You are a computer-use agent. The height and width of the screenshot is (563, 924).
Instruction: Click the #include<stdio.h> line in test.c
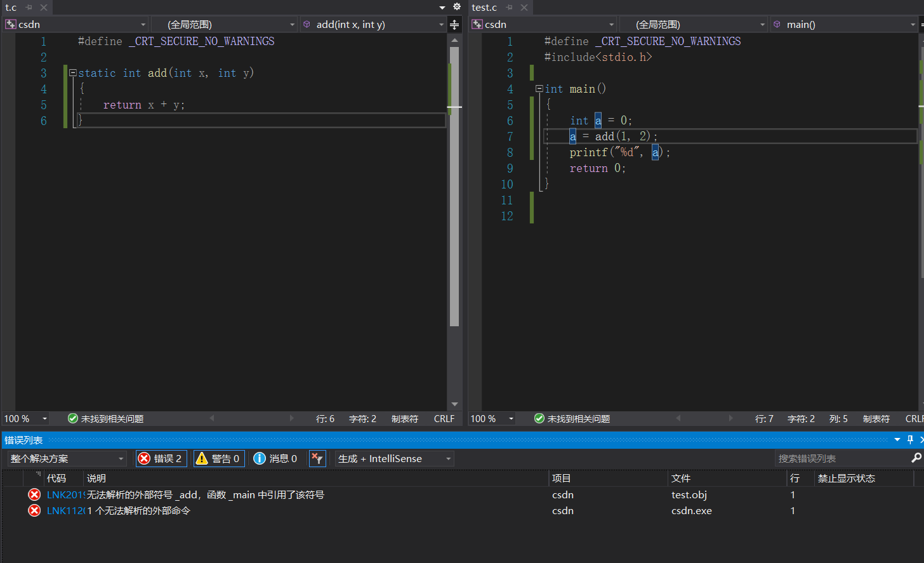coord(598,57)
